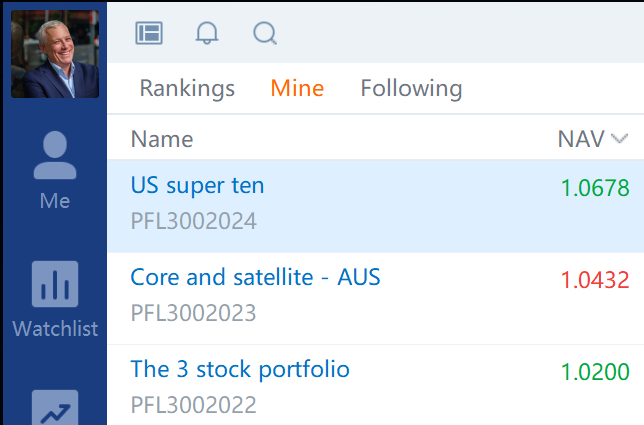Select portfolio code PFL3002024
644x425 pixels.
tap(193, 221)
